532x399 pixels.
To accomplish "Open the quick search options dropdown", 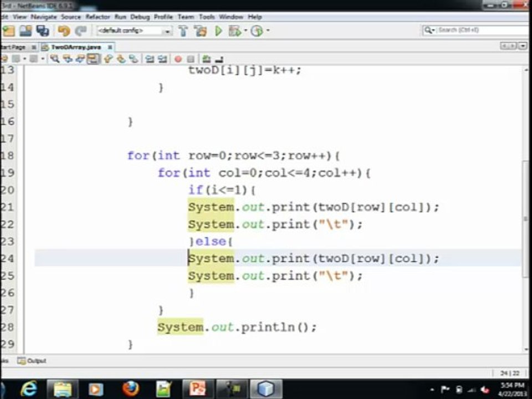I will 429,30.
